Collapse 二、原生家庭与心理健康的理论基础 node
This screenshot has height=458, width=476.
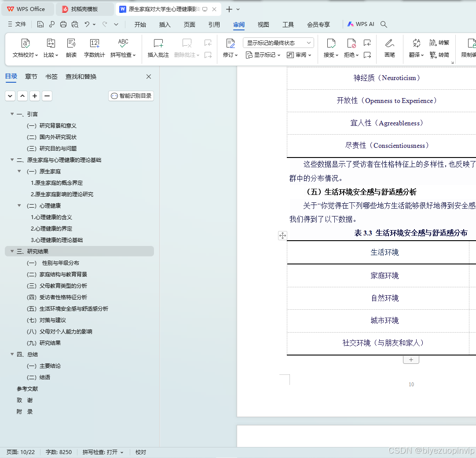[x=12, y=160]
